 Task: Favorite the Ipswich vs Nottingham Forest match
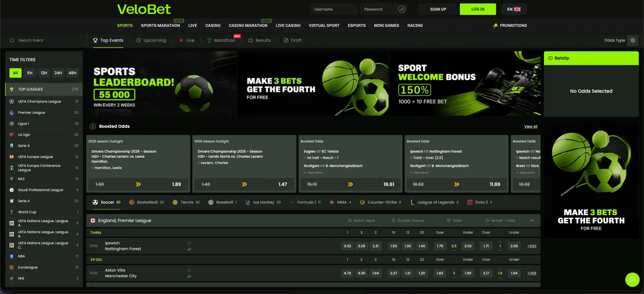click(x=189, y=243)
